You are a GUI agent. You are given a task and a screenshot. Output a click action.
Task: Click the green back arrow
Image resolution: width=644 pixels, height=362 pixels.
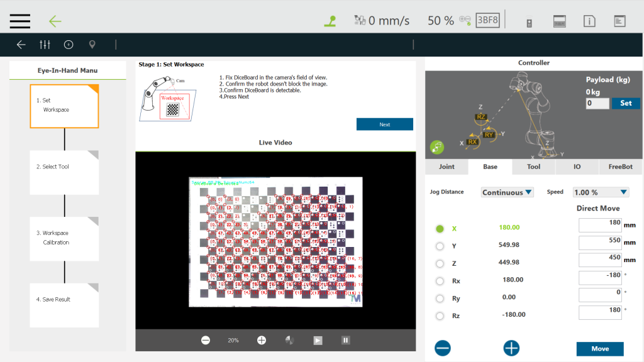pyautogui.click(x=55, y=21)
